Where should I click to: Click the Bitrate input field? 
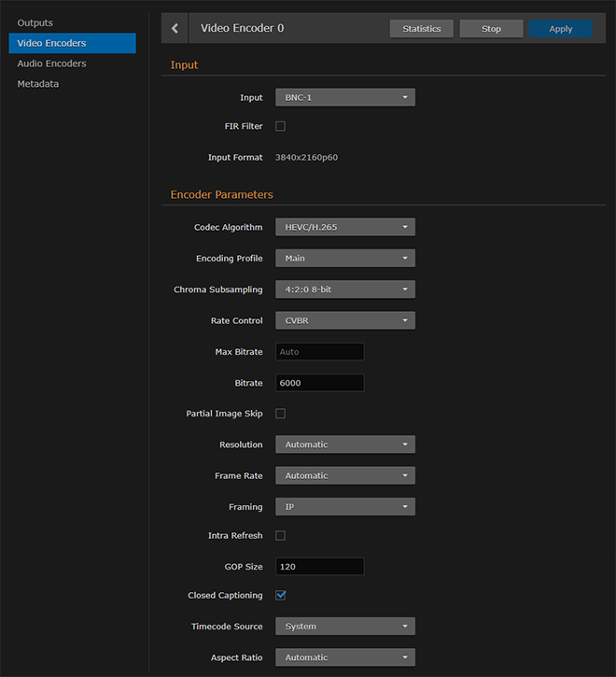coord(319,383)
